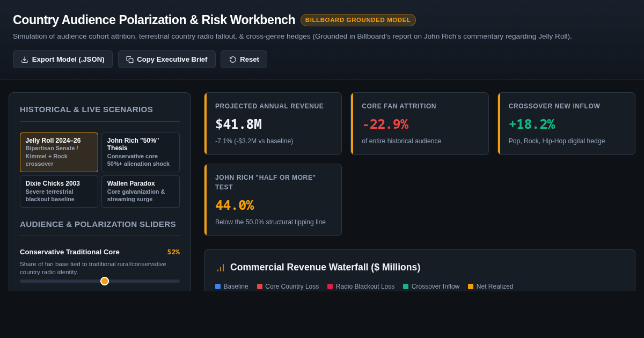Open the Core Fan Attrition card
This screenshot has height=338, width=644.
point(420,124)
